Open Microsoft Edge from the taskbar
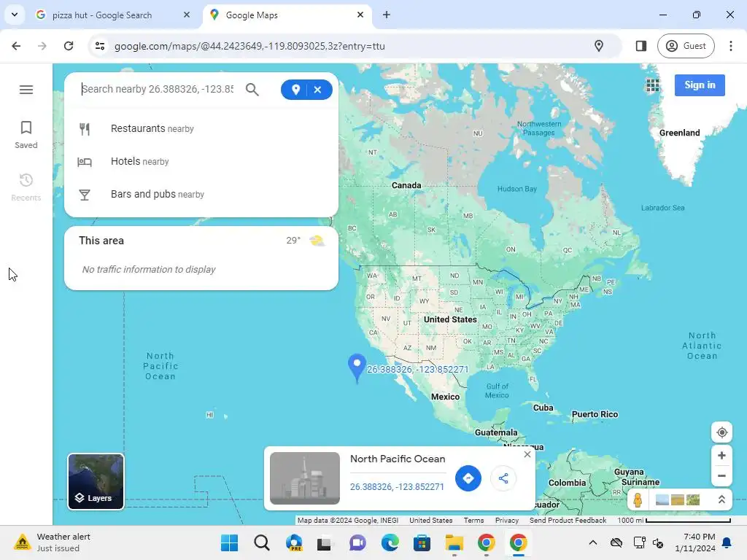Viewport: 747px width, 560px height. [390, 542]
